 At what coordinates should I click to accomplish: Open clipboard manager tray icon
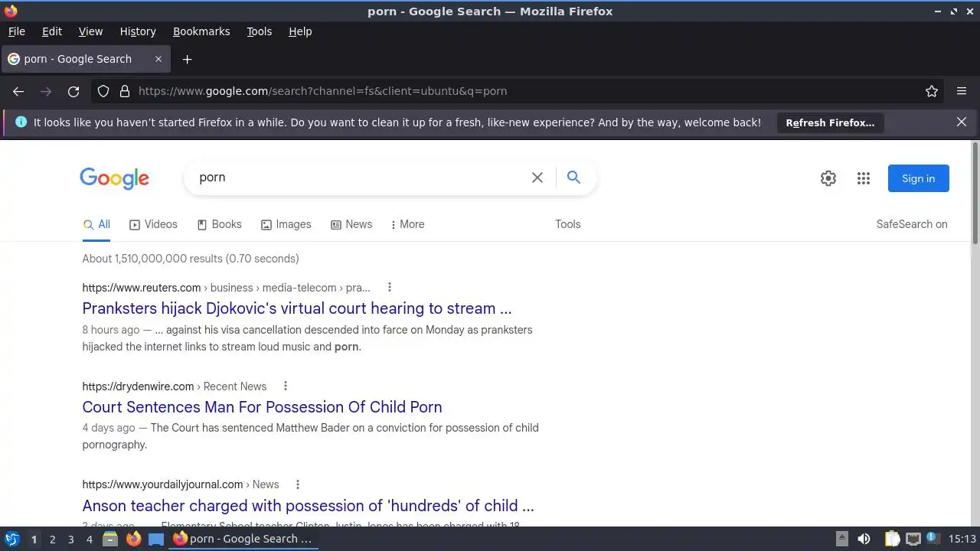[893, 539]
